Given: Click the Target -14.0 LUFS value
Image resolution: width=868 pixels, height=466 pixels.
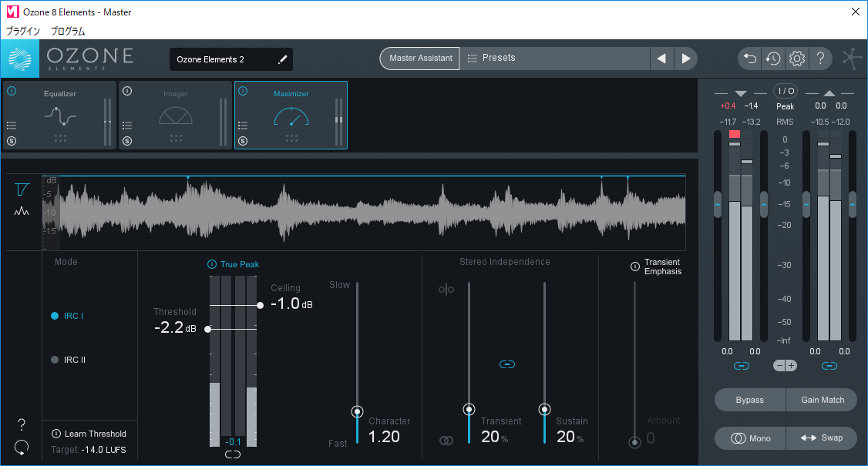Looking at the screenshot, I should pyautogui.click(x=103, y=450).
